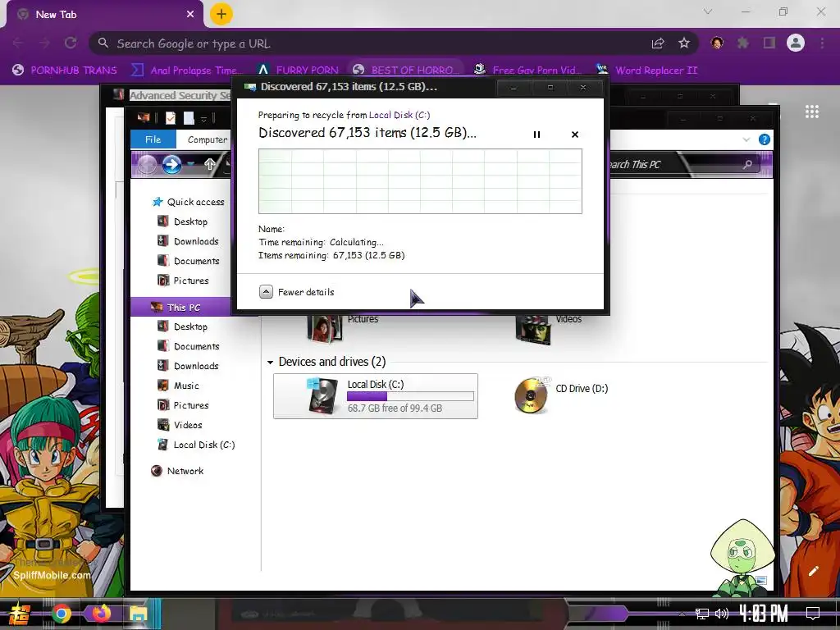Click the Properties quick access toolbar icon
The image size is (840, 630).
[x=171, y=118]
